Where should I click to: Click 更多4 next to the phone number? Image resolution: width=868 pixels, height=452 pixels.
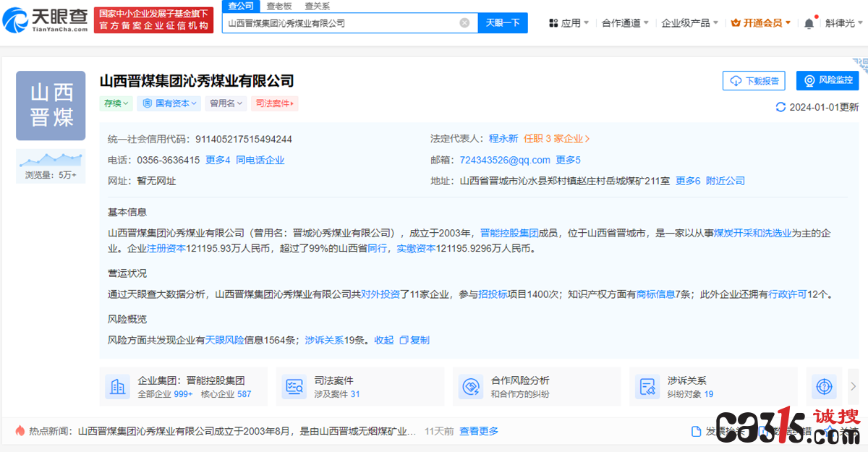[x=218, y=160]
